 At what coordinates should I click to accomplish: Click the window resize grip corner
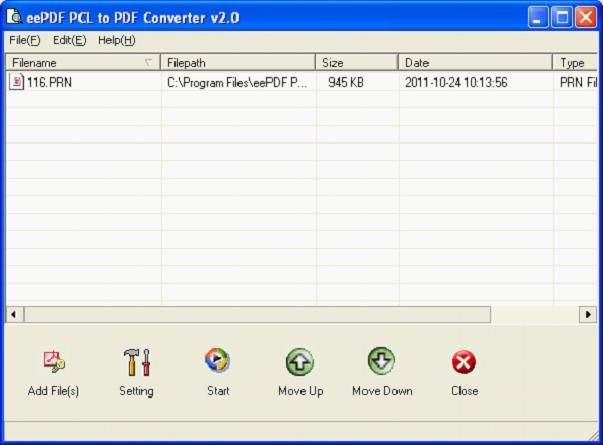coord(593,436)
